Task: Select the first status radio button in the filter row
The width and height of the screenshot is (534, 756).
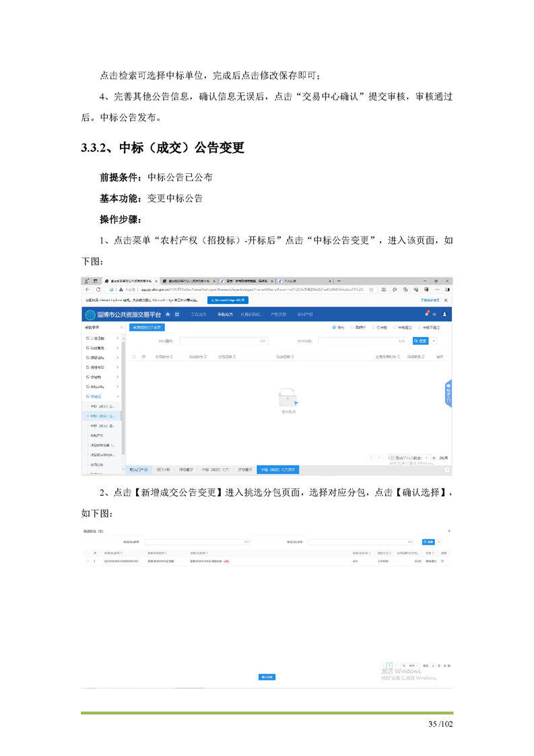Action: pos(334,327)
